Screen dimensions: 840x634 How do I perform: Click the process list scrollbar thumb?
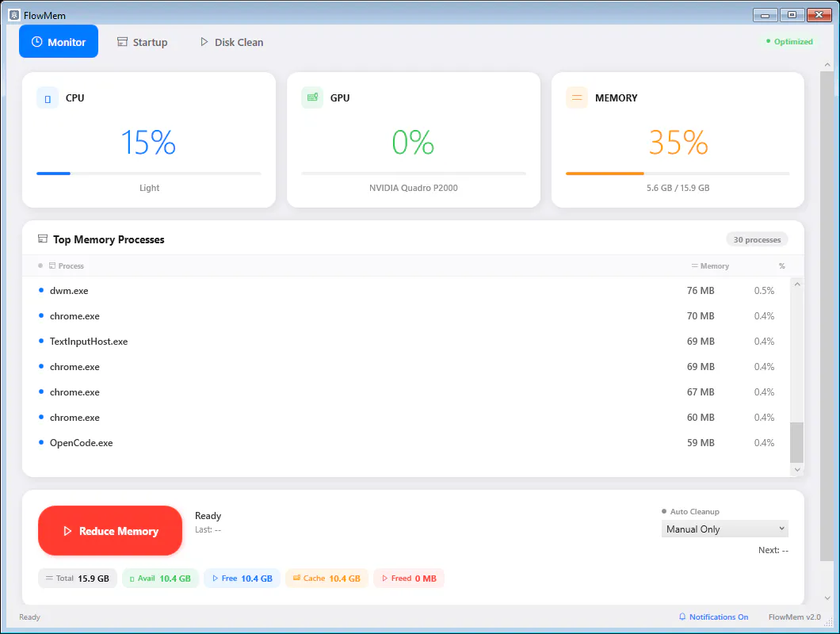click(797, 442)
